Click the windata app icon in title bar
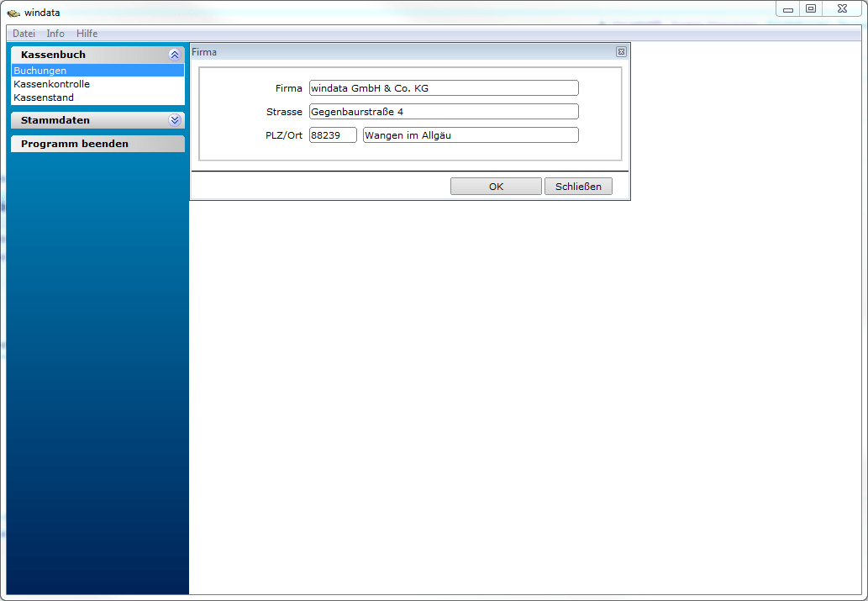 click(13, 13)
